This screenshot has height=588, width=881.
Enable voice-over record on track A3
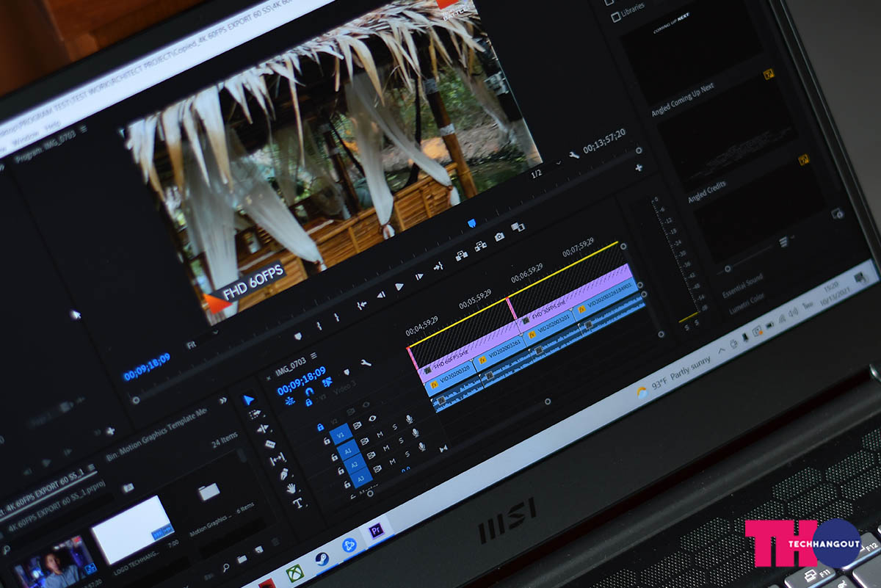[424, 446]
